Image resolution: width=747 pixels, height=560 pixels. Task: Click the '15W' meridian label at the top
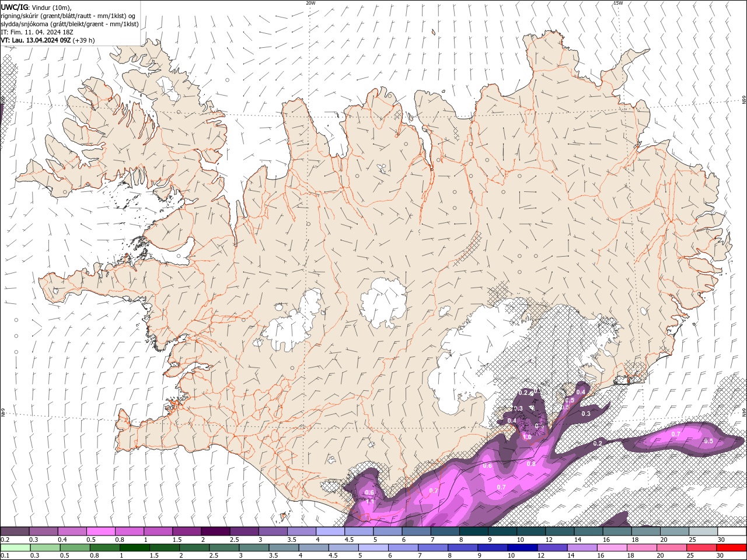(618, 3)
